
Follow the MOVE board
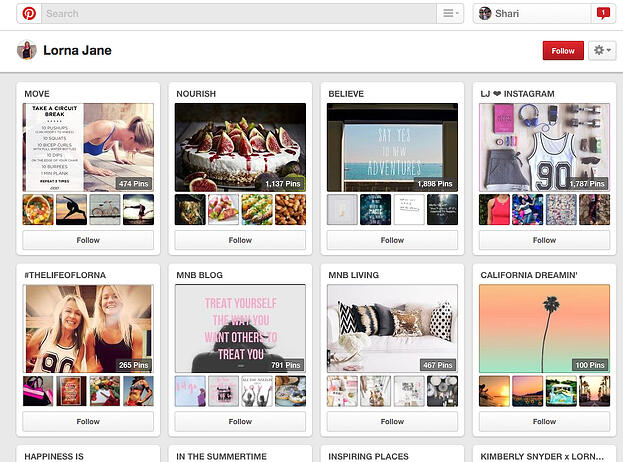click(88, 240)
